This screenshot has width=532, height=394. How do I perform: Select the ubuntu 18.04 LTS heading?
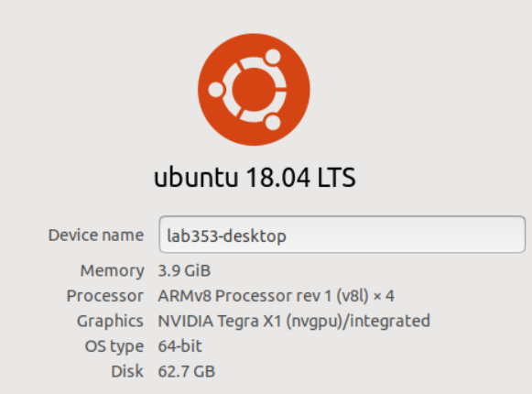coord(255,178)
